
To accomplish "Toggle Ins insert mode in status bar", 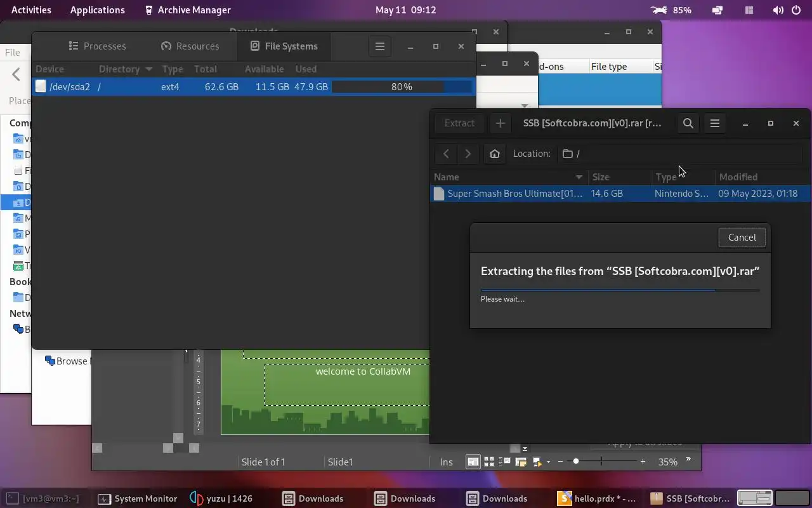I will click(x=447, y=462).
